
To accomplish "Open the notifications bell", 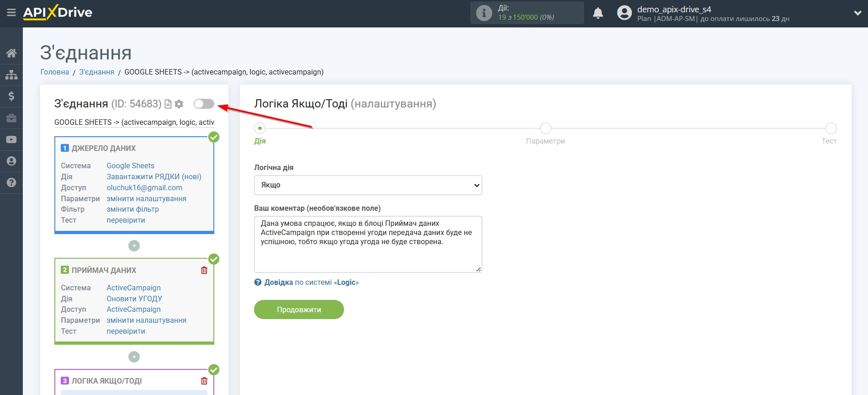I will tap(598, 13).
